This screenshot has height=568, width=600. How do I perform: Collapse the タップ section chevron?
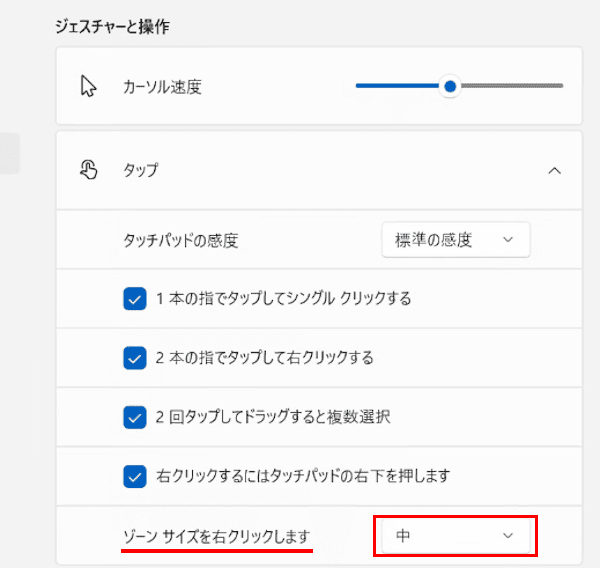554,171
